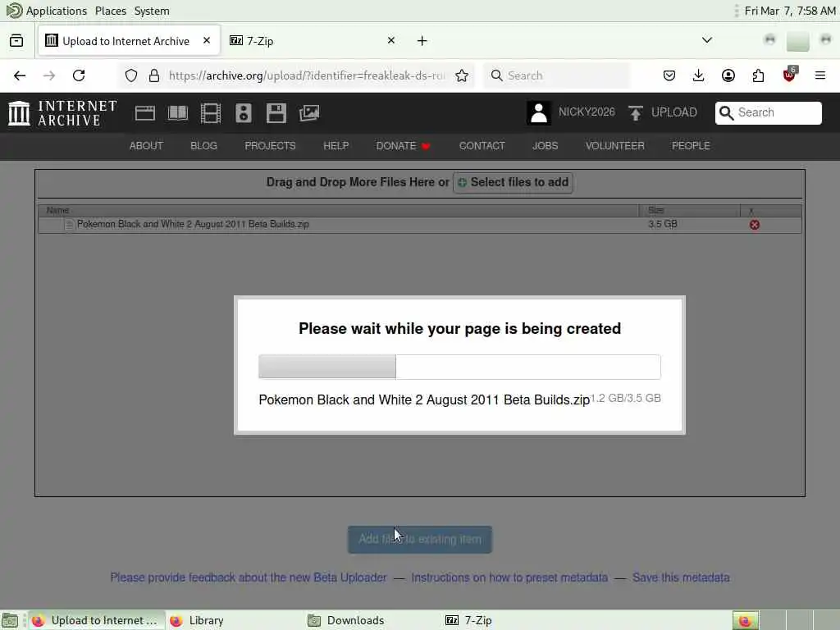Switch to the Upload to Internet Archive tab
Image resolution: width=840 pixels, height=630 pixels.
(129, 41)
